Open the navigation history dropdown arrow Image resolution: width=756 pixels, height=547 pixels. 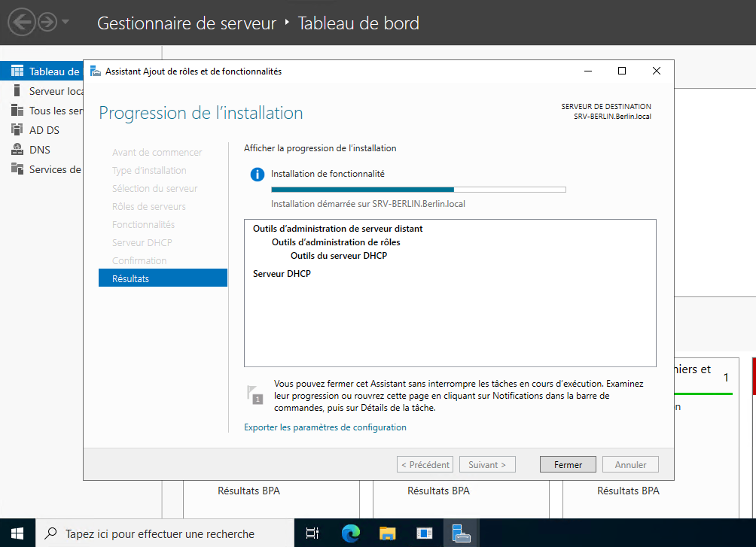coord(66,23)
